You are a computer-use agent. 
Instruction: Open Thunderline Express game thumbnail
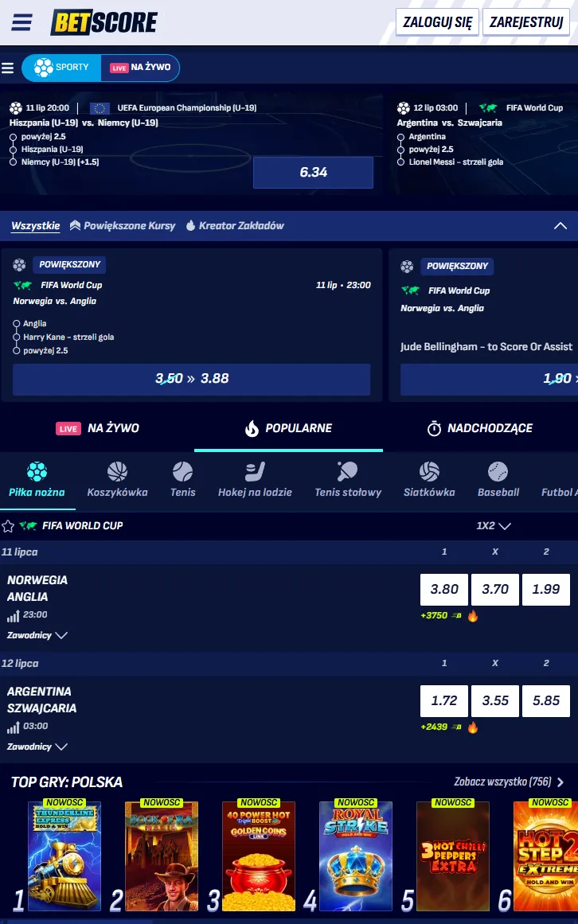coord(64,856)
